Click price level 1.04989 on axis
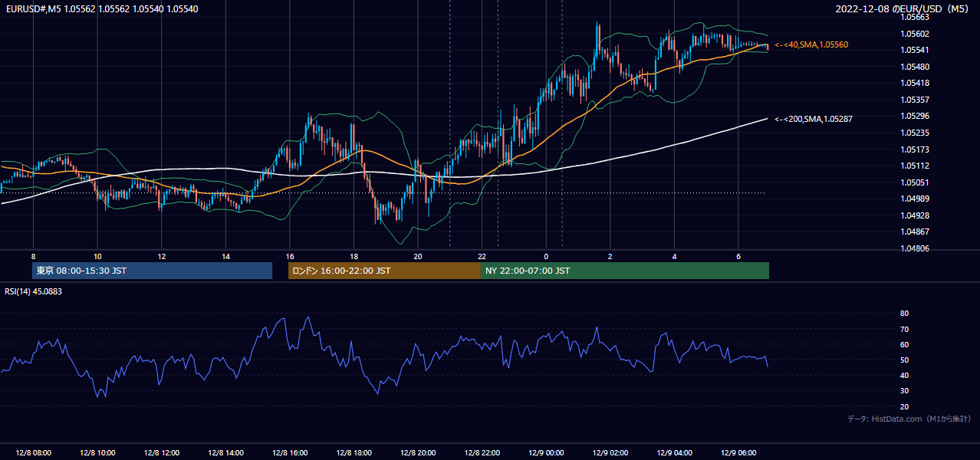 click(913, 199)
